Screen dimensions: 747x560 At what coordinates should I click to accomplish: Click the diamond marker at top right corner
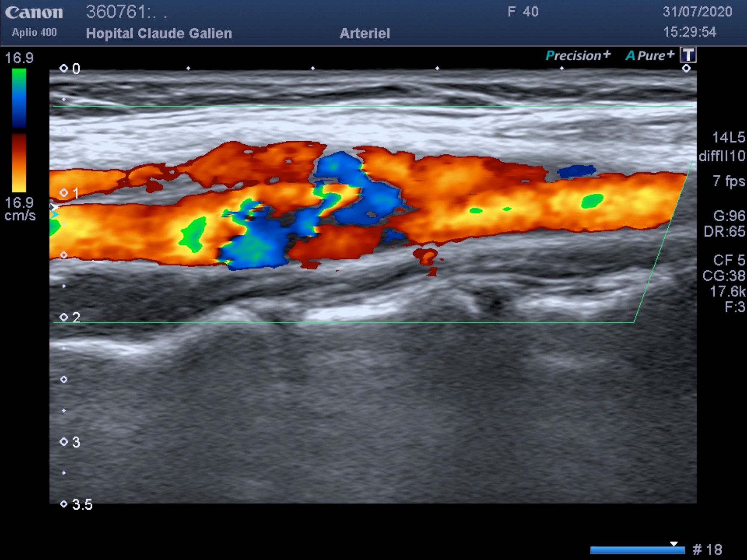coord(686,68)
